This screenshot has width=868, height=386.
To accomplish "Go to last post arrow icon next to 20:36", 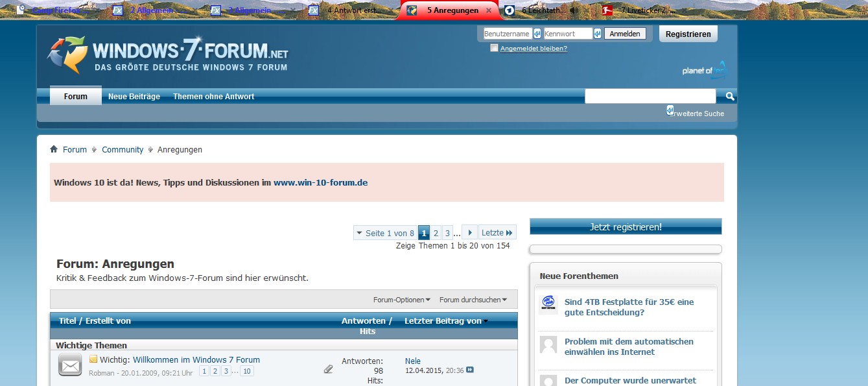I will pos(470,370).
